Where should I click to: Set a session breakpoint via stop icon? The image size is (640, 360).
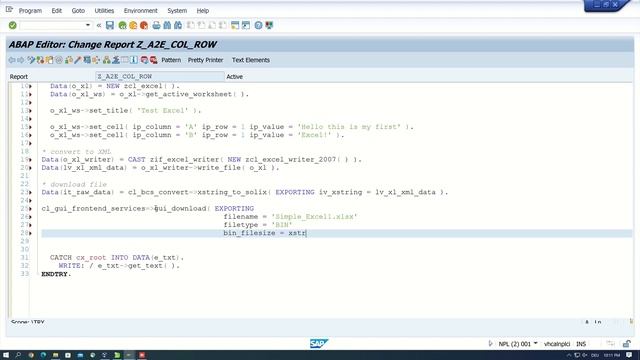pos(144,60)
